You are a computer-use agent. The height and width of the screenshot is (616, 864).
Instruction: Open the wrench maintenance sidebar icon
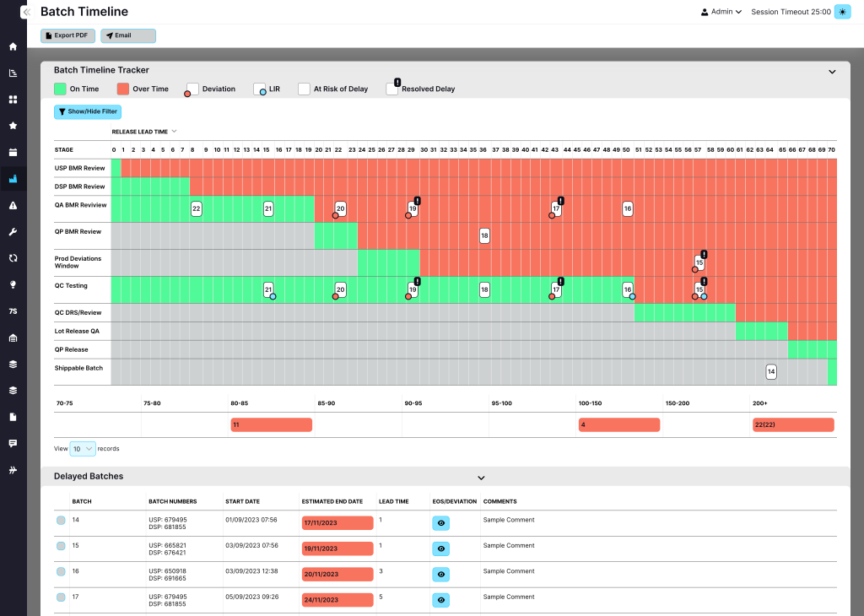coord(13,232)
